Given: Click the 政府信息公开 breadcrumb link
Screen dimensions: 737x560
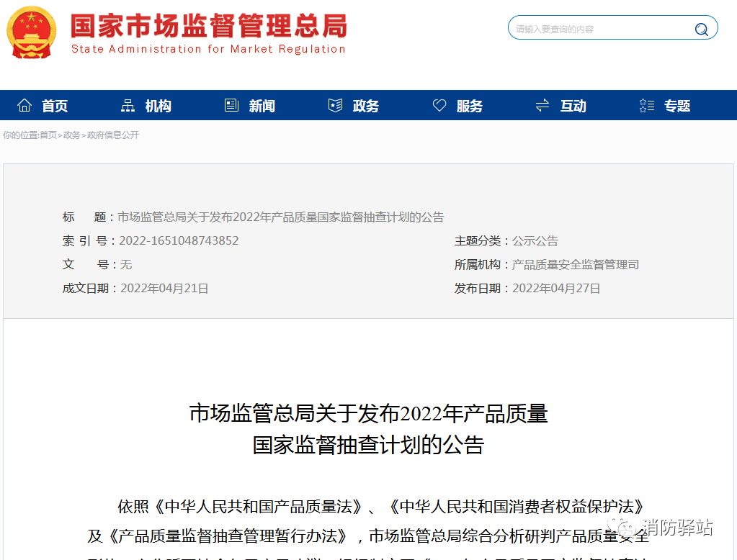Looking at the screenshot, I should tap(113, 135).
